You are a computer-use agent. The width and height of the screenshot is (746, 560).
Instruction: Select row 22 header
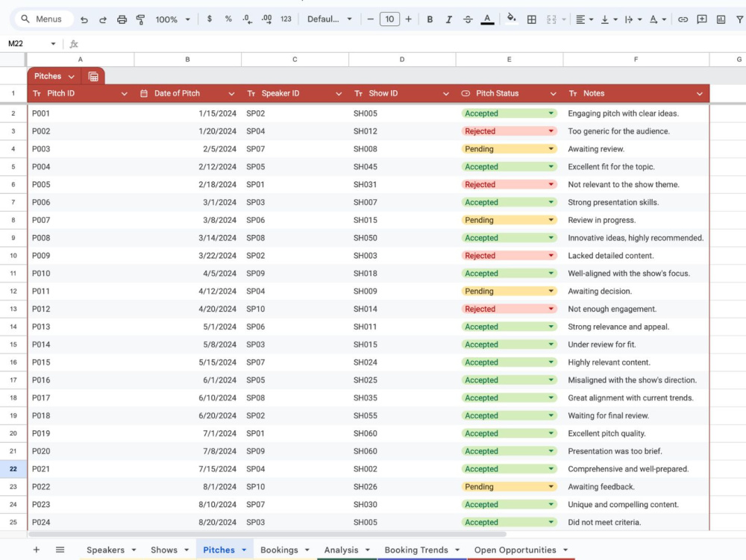(13, 469)
